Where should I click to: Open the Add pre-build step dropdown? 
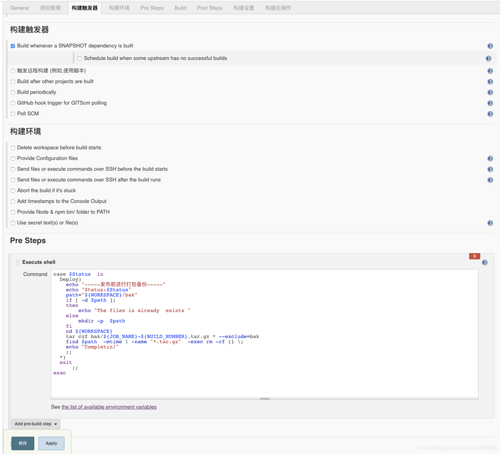(x=36, y=424)
